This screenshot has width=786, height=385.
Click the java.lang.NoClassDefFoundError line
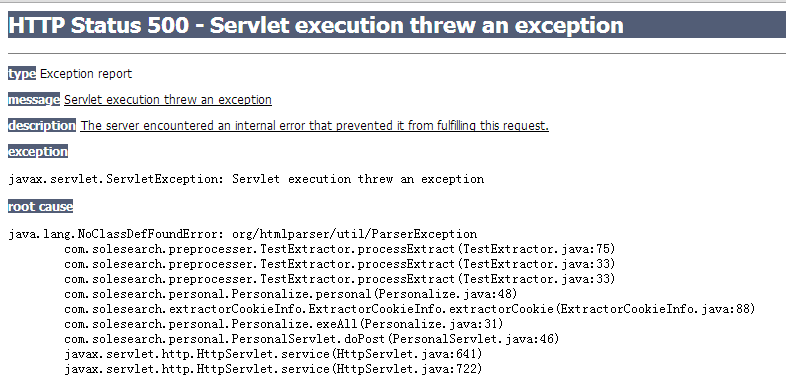(243, 234)
